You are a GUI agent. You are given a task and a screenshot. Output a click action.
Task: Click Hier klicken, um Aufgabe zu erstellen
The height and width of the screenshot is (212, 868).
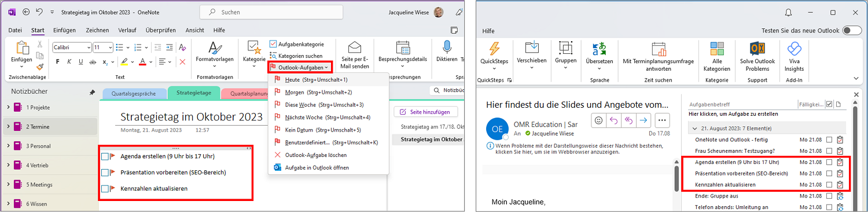[733, 114]
